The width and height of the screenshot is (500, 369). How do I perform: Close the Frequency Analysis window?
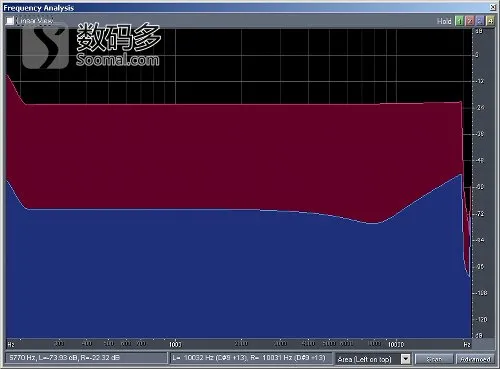[x=493, y=7]
